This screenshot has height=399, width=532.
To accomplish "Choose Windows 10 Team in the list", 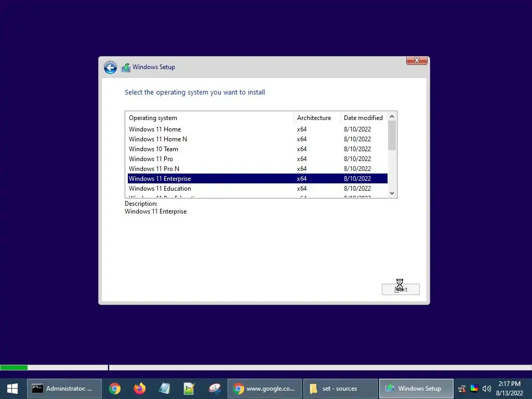I will (258, 149).
